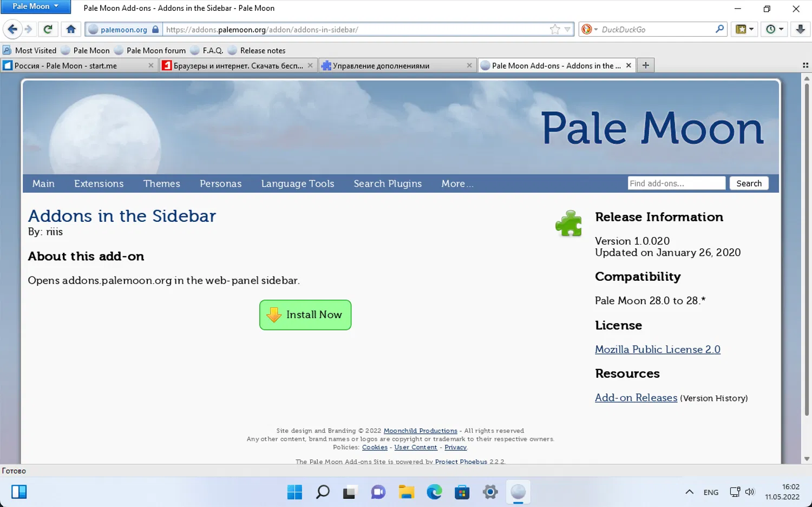Go to the Main section of add-ons site
This screenshot has height=507, width=812.
tap(43, 183)
